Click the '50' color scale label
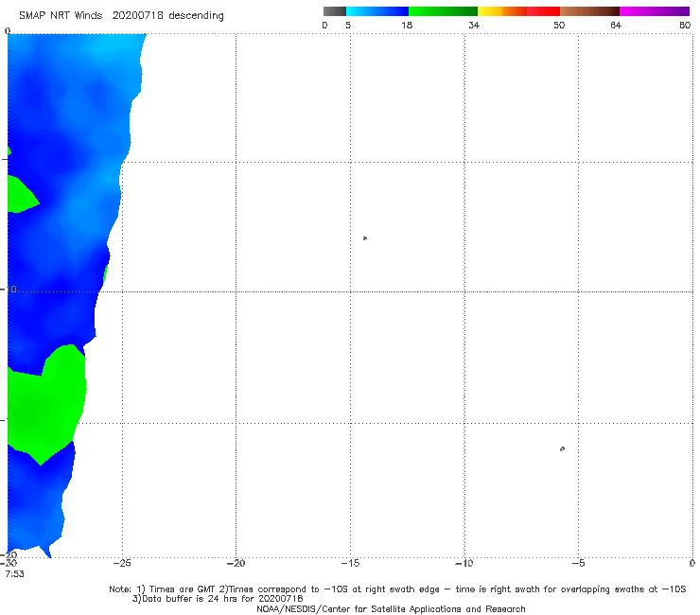The height and width of the screenshot is (615, 700). (559, 26)
